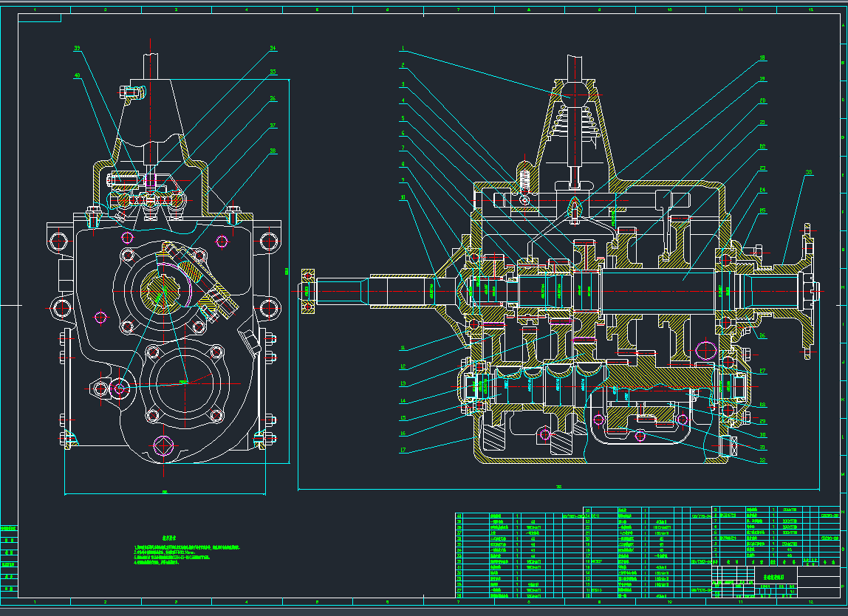The image size is (848, 616).
Task: Select leader callout number 23 on section view
Action: tap(762, 168)
